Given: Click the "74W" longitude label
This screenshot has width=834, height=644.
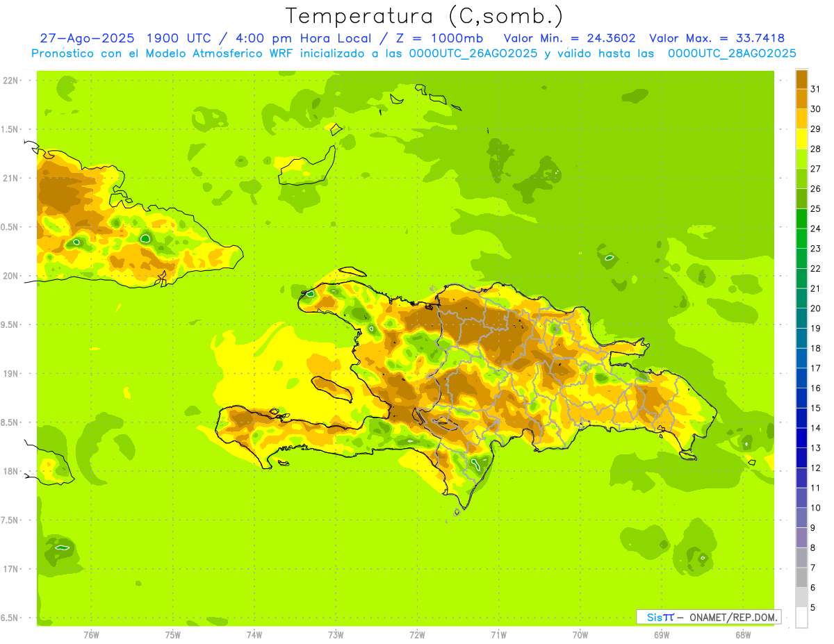Looking at the screenshot, I should click(x=254, y=635).
